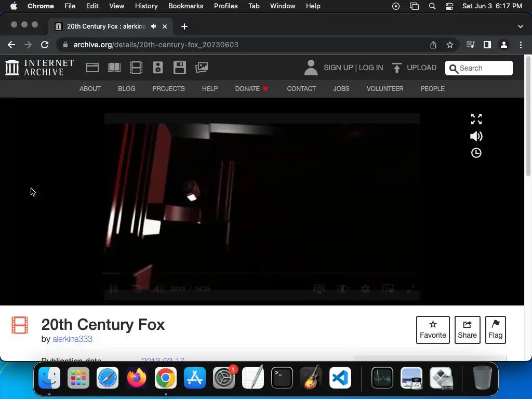Enter theater mode with the expand arrows icon
The image size is (532, 399).
(x=476, y=119)
